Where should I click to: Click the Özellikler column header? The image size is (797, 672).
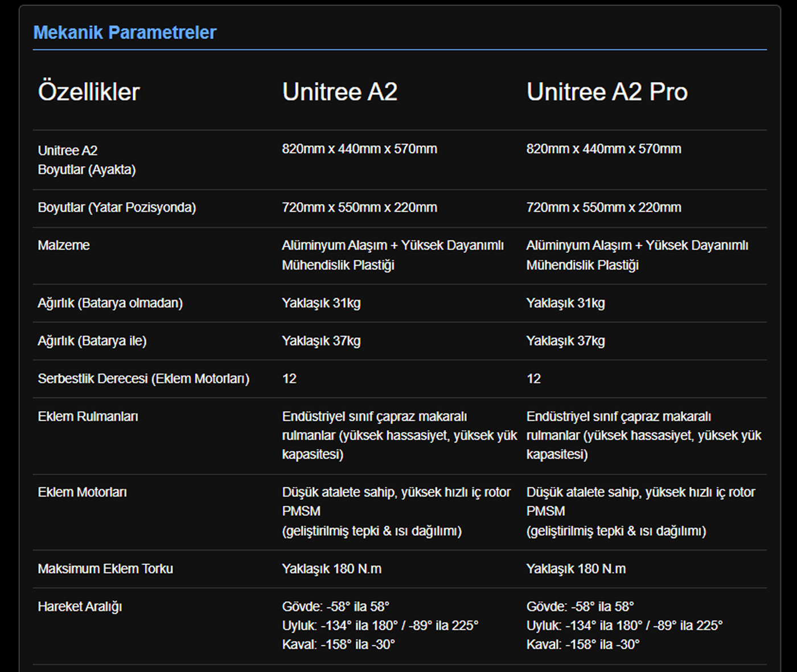click(89, 92)
